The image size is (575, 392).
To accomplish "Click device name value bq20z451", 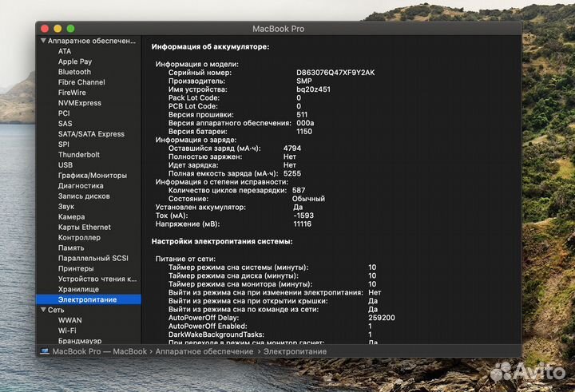I will click(313, 89).
